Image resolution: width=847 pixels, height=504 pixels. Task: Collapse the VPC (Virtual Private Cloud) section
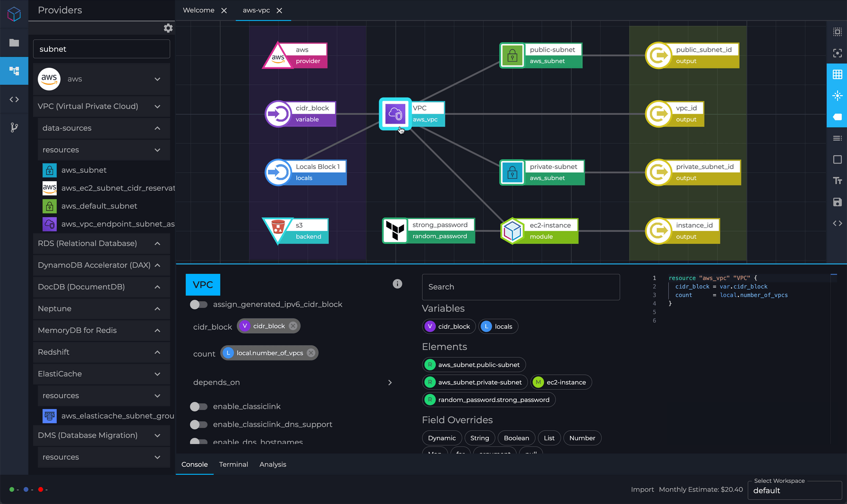pyautogui.click(x=157, y=106)
